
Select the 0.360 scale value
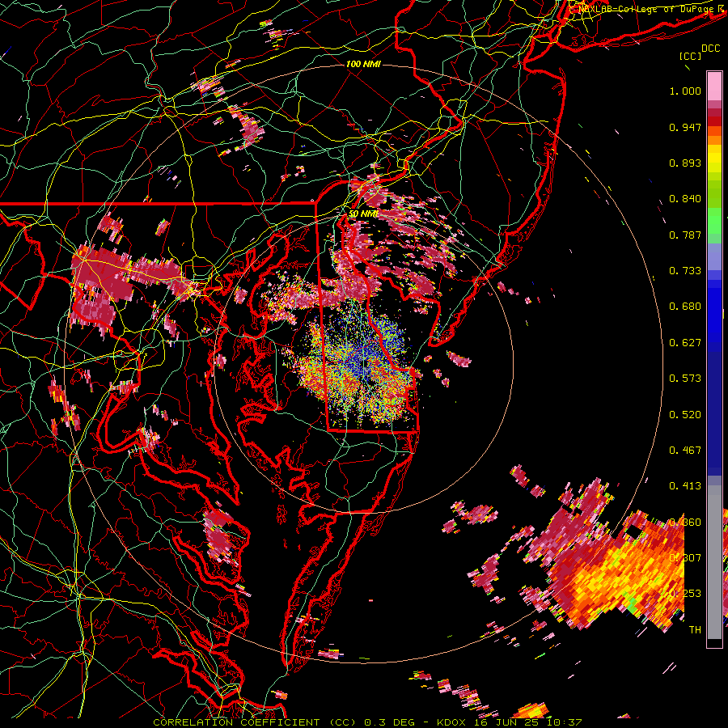point(685,523)
